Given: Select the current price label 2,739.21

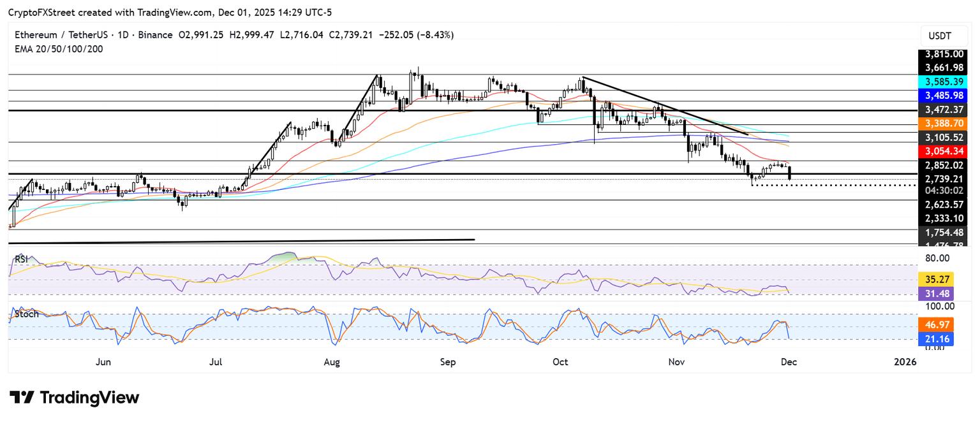Looking at the screenshot, I should (942, 179).
